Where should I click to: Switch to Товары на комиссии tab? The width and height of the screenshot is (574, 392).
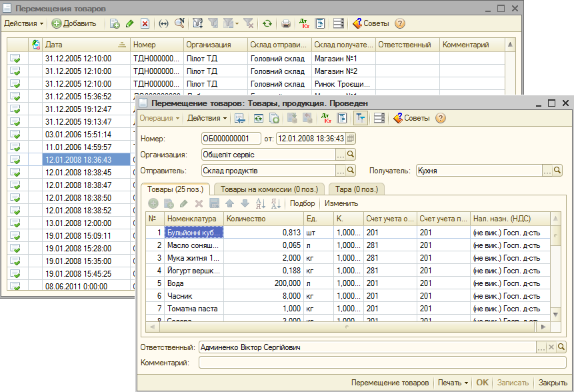coord(269,189)
